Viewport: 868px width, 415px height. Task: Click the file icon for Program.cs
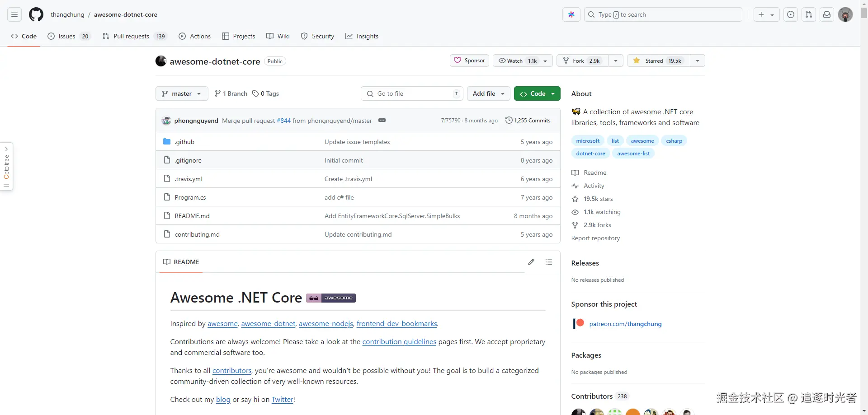click(x=167, y=197)
